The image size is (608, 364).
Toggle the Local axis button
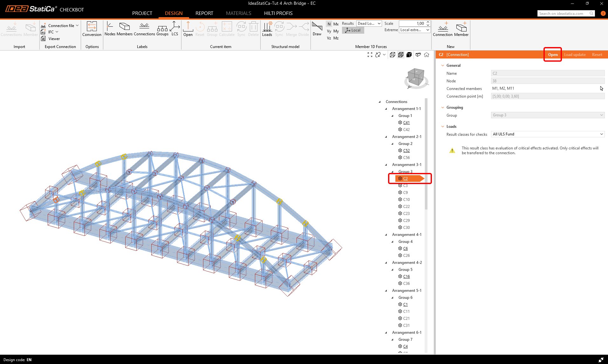click(x=353, y=30)
